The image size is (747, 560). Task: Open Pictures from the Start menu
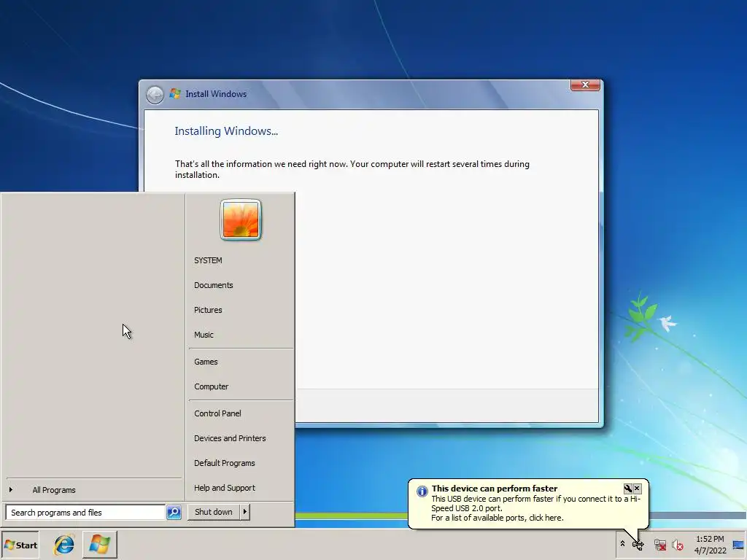[x=208, y=310]
